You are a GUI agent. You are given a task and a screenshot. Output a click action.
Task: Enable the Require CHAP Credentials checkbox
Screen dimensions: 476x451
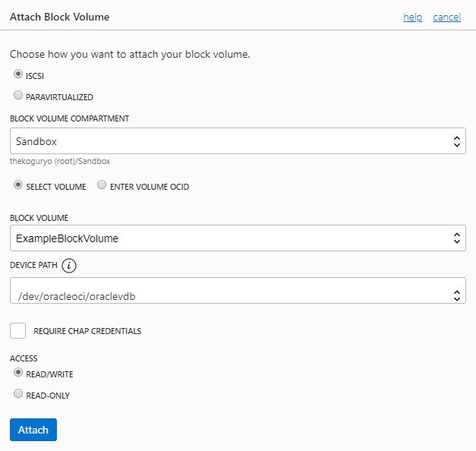pos(18,330)
